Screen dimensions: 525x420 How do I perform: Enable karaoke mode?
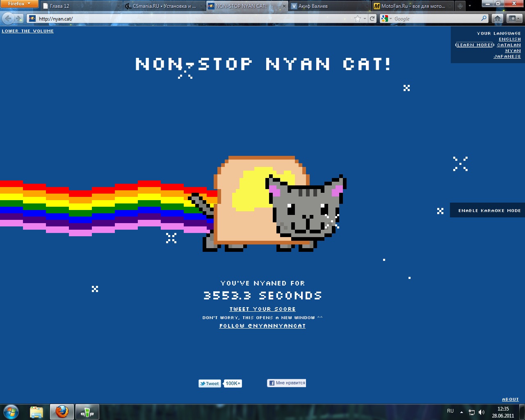489,210
